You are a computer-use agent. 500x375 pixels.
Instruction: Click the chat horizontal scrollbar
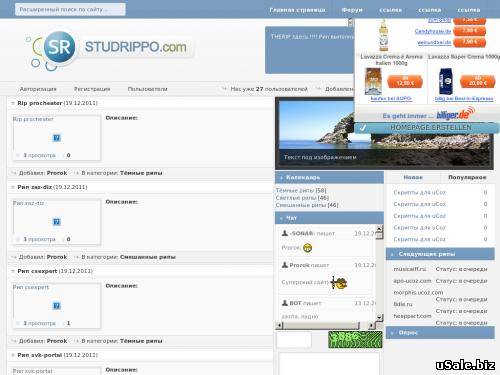[x=326, y=325]
